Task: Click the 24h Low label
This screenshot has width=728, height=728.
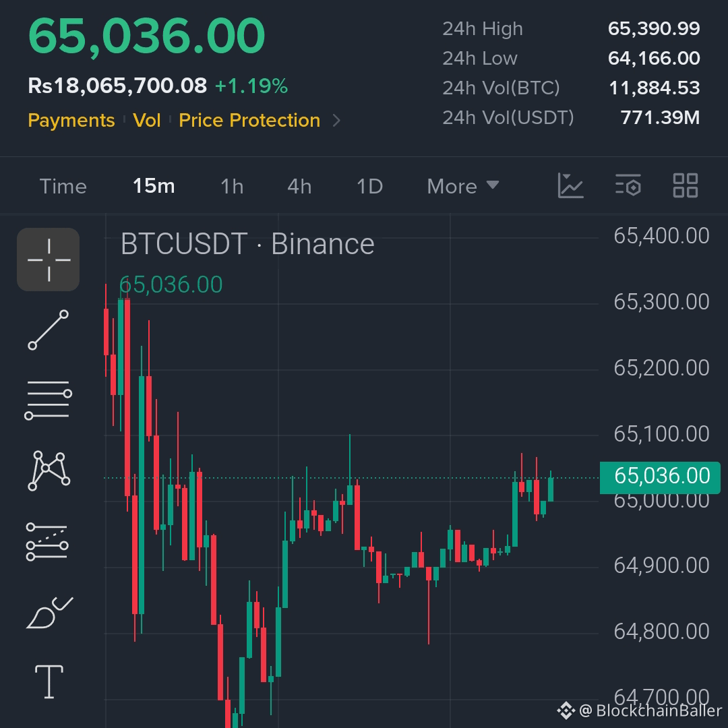Action: click(x=480, y=59)
